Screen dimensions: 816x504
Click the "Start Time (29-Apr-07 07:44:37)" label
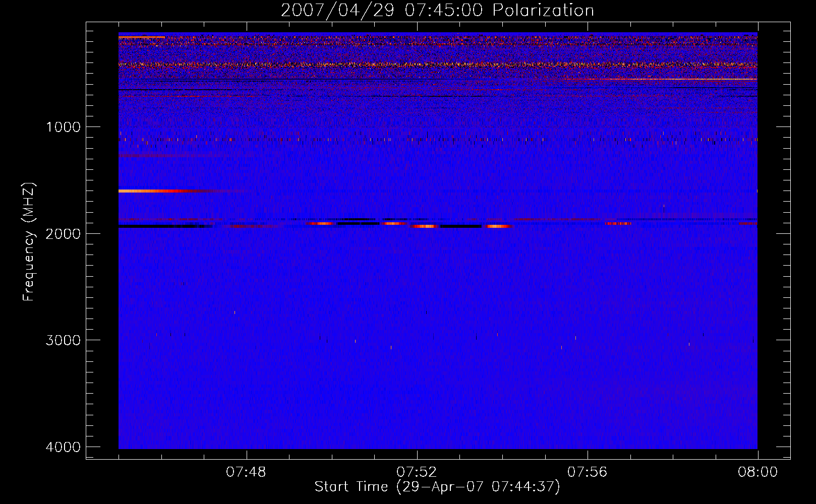click(437, 487)
